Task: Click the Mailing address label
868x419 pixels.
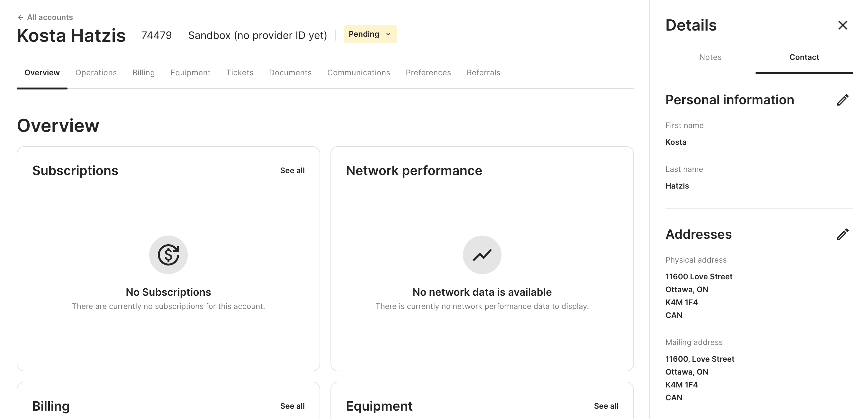Action: pos(694,342)
